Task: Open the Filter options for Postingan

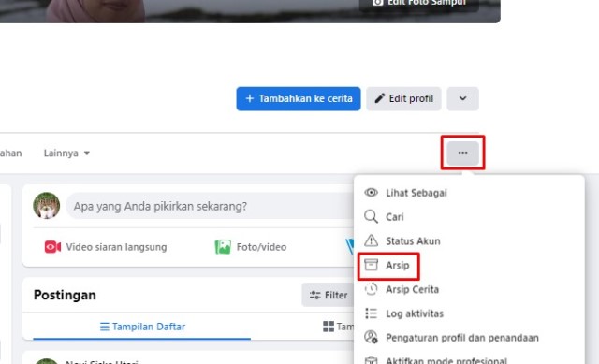Action: pyautogui.click(x=329, y=295)
